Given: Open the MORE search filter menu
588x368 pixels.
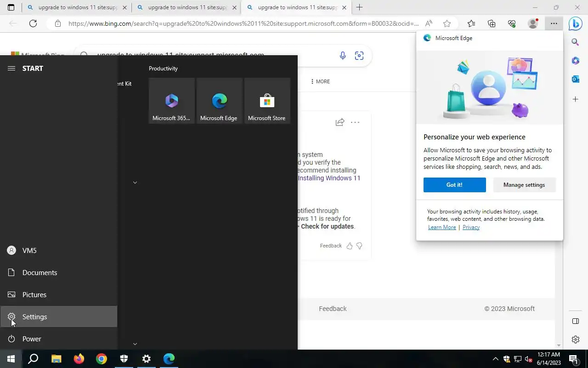Looking at the screenshot, I should pos(320,81).
